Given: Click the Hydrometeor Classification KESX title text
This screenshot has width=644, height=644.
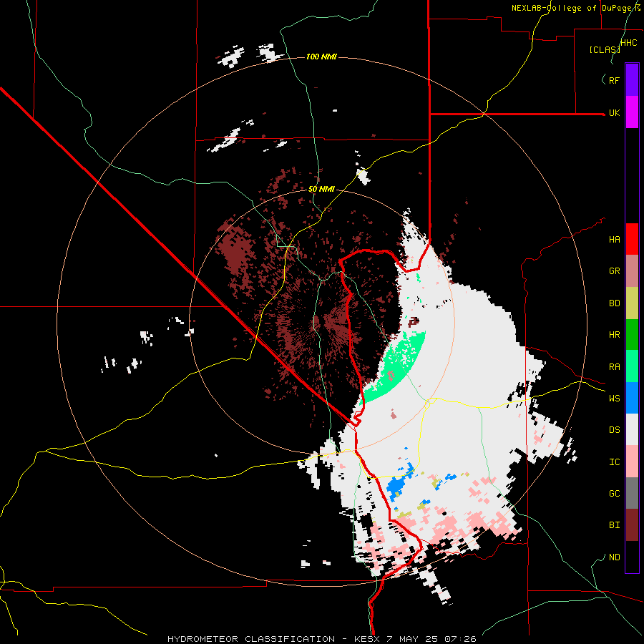Looking at the screenshot, I should point(321,639).
